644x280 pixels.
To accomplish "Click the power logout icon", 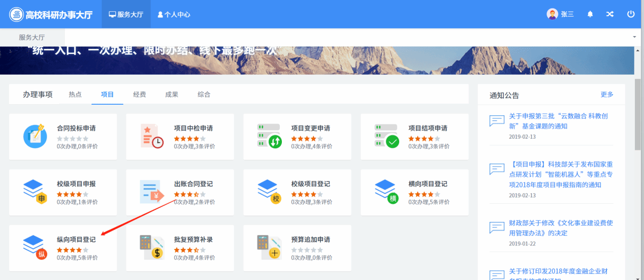I will tap(631, 14).
